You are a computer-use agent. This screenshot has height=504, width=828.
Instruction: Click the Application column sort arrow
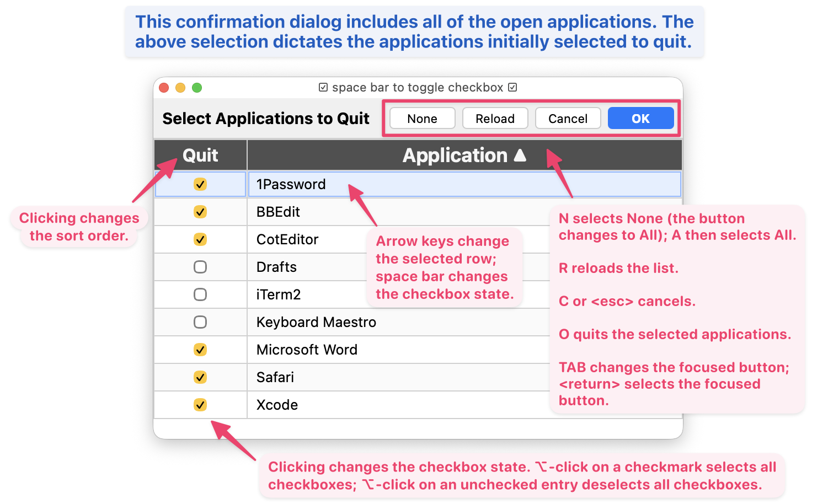pos(520,156)
